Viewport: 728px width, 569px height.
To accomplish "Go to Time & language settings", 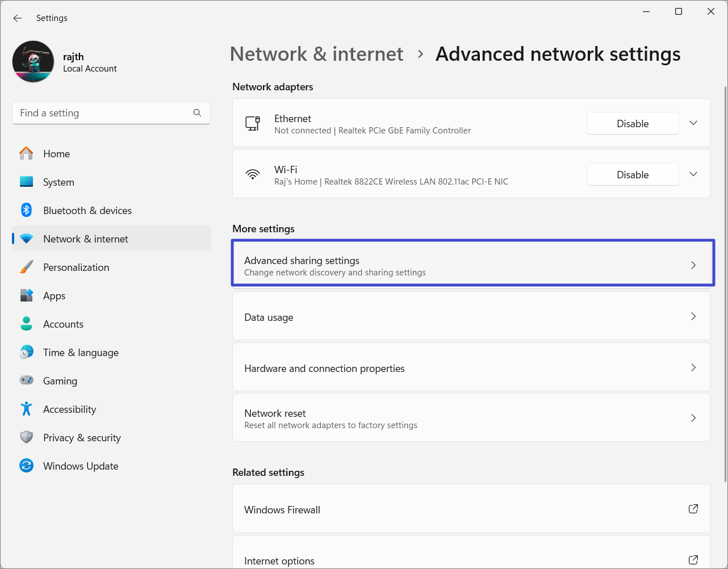I will 81,353.
